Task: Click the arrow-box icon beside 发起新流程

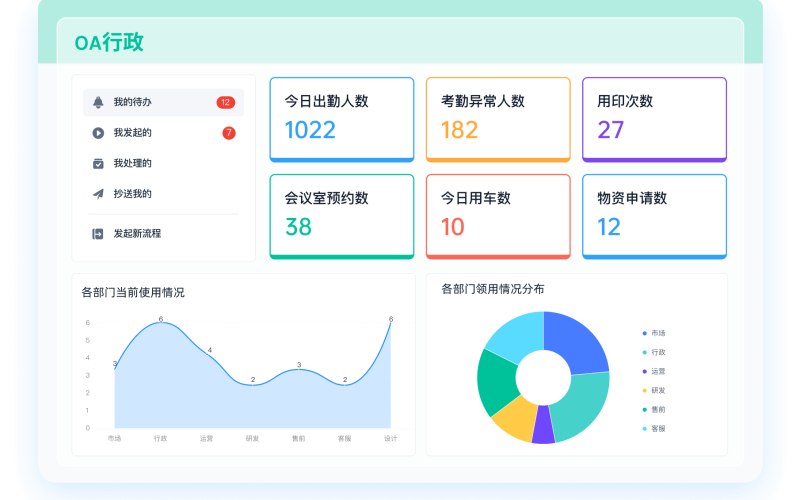Action: (x=97, y=234)
